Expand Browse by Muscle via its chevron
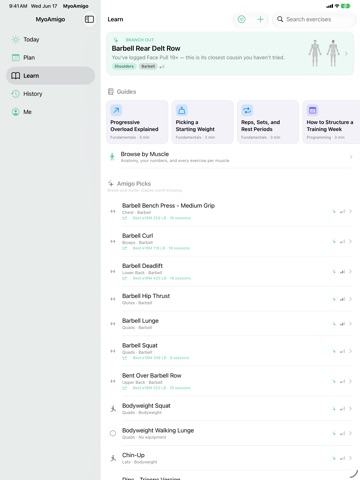Image resolution: width=360 pixels, height=480 pixels. tap(351, 157)
